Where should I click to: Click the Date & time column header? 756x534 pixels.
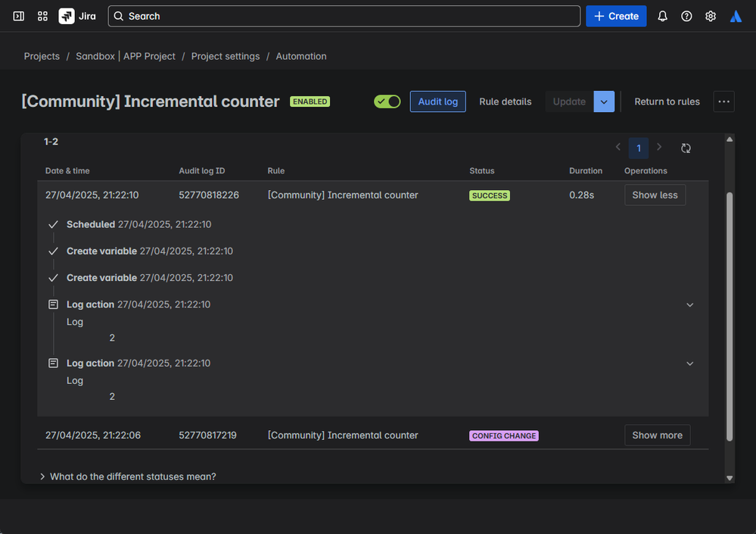coord(67,170)
